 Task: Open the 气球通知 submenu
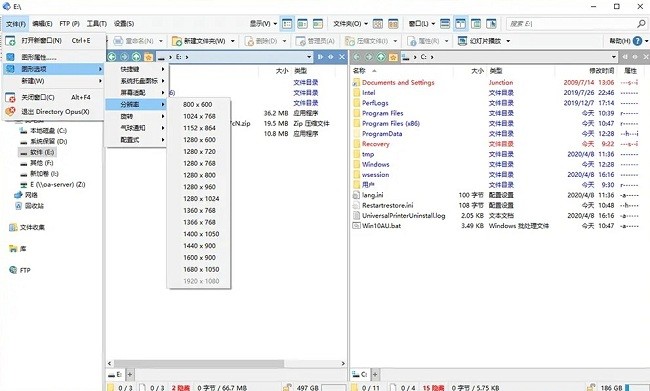pyautogui.click(x=136, y=128)
